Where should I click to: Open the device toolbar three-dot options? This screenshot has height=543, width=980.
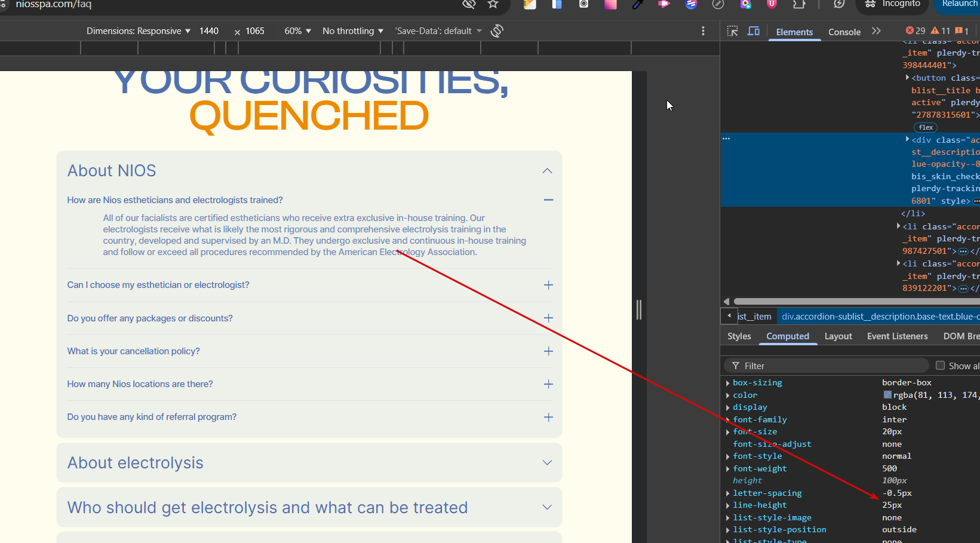(x=703, y=31)
